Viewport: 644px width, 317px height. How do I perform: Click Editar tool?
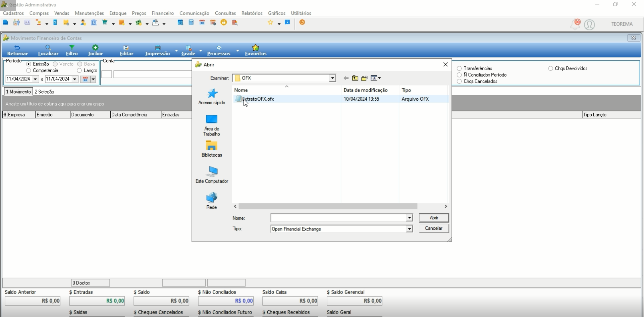tap(126, 50)
